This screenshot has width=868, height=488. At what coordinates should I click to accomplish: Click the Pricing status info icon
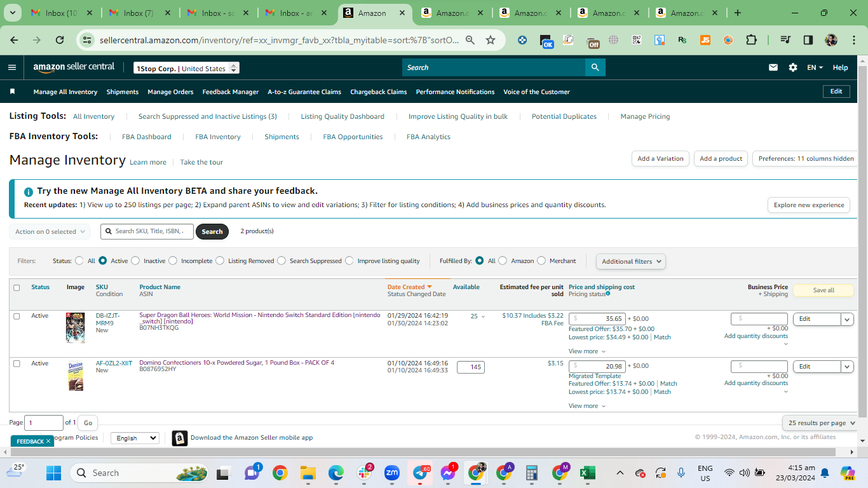[608, 294]
